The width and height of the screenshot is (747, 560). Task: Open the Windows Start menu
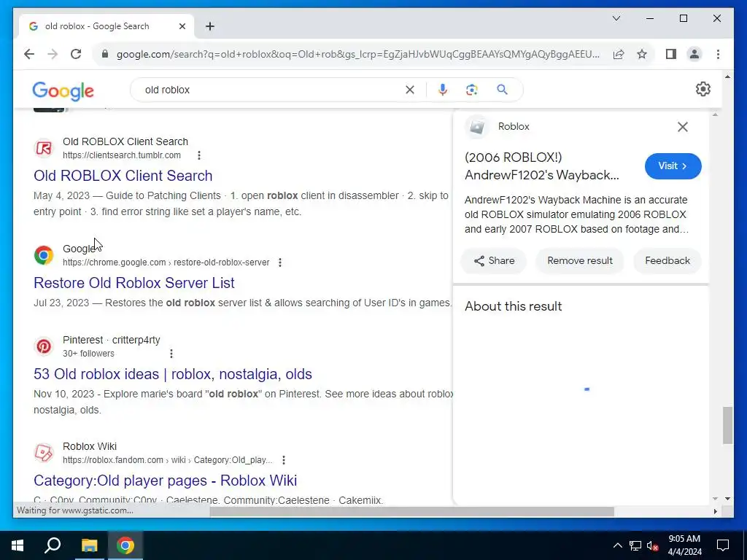(18, 545)
